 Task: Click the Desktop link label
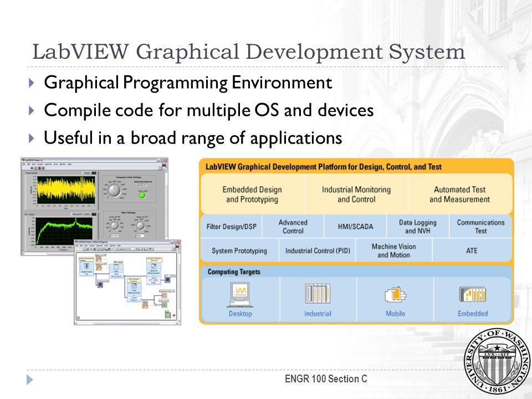(240, 314)
